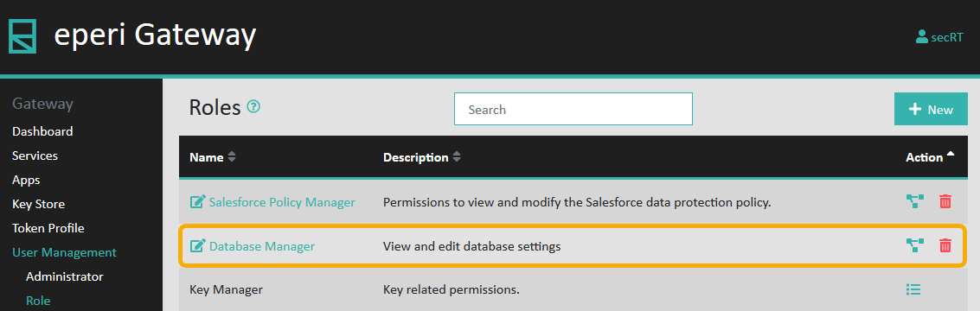
Task: Open hierarchy icon for Salesforce Policy Manager
Action: [x=915, y=201]
